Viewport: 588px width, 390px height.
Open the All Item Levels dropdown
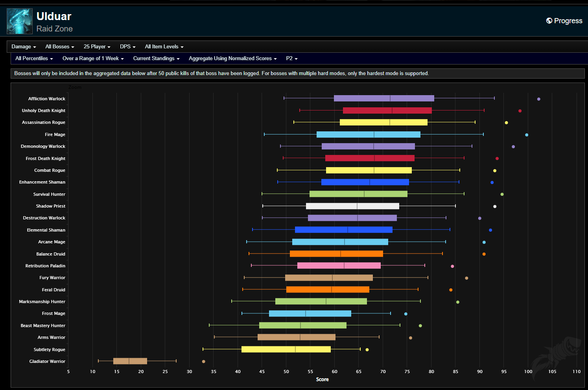(x=164, y=46)
